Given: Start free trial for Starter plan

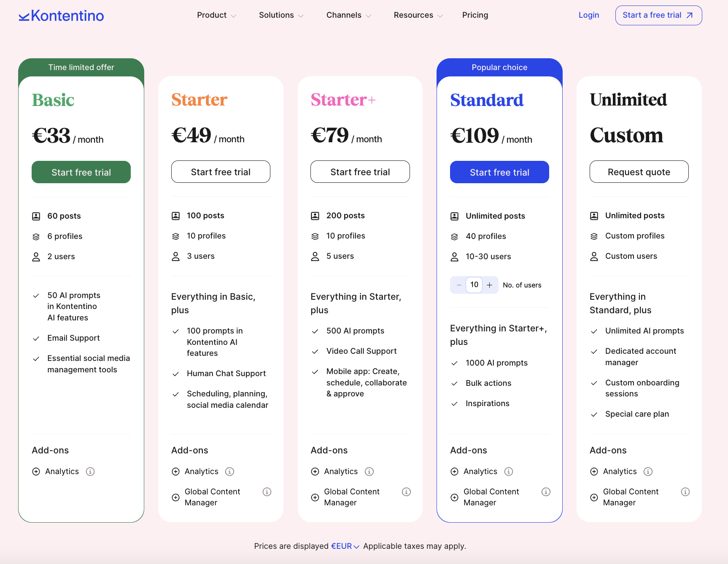Looking at the screenshot, I should click(221, 172).
